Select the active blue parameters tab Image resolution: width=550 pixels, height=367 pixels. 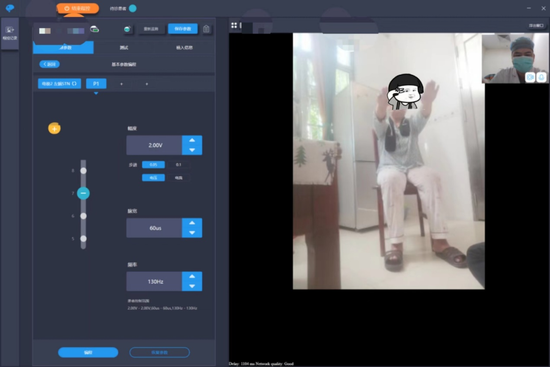(x=63, y=47)
